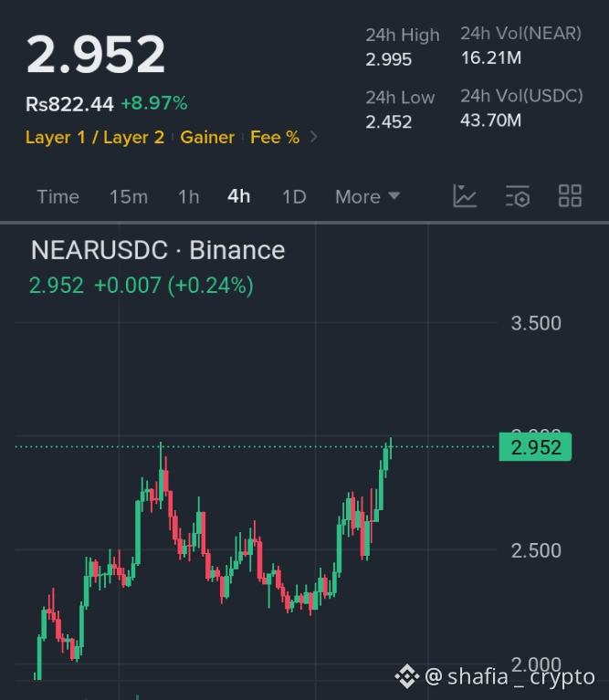Expand the More intervals dropdown
Screen dimensions: 609x700
367,197
